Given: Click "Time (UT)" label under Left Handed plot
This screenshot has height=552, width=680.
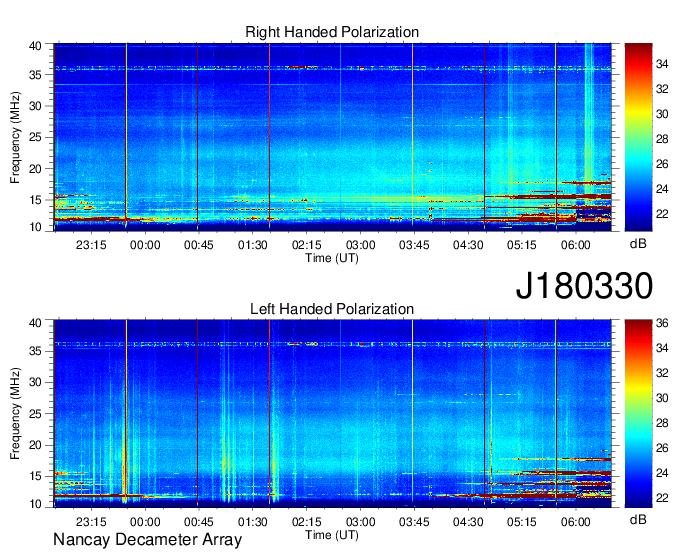Looking at the screenshot, I should click(332, 535).
